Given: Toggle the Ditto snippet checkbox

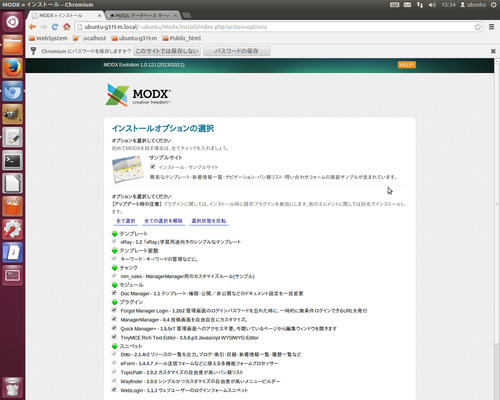Looking at the screenshot, I should [114, 354].
